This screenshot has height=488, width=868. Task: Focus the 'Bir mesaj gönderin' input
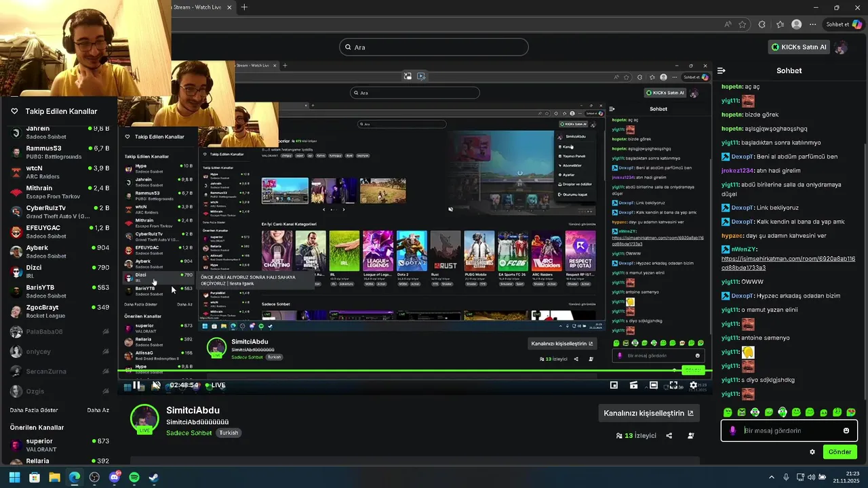[x=790, y=430]
